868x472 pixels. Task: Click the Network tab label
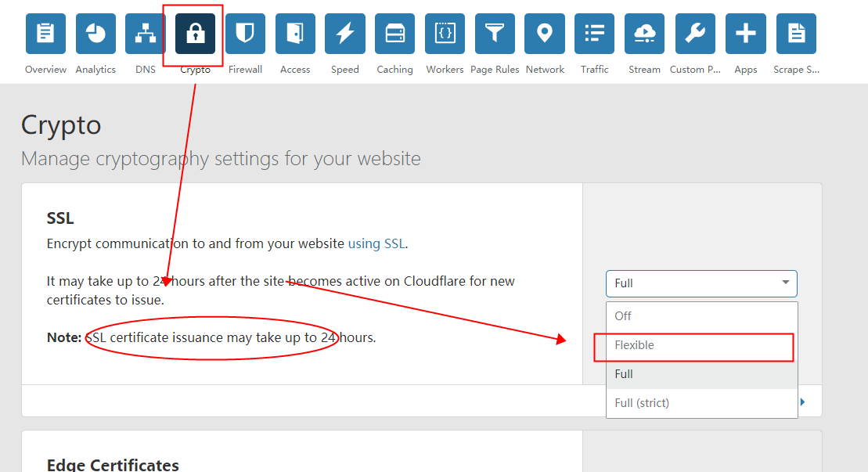point(545,69)
